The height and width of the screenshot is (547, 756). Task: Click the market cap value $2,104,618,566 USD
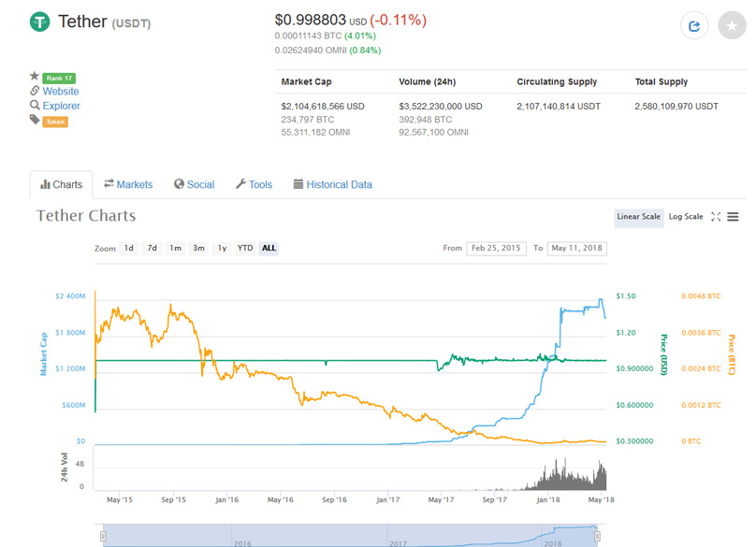[x=323, y=106]
